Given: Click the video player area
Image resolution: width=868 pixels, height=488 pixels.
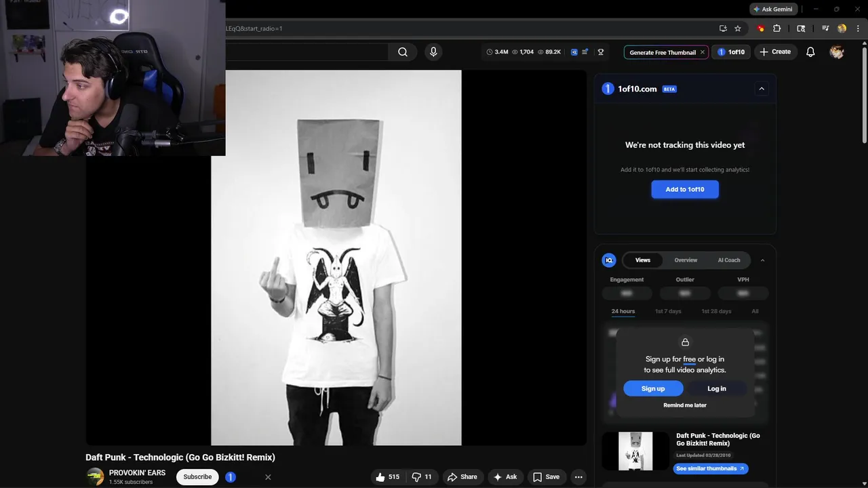Looking at the screenshot, I should [x=336, y=258].
